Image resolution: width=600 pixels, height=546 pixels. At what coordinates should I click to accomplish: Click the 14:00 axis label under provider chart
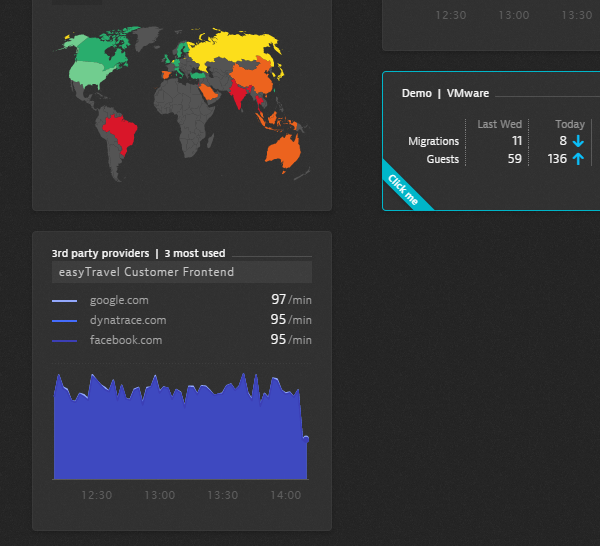[x=286, y=495]
